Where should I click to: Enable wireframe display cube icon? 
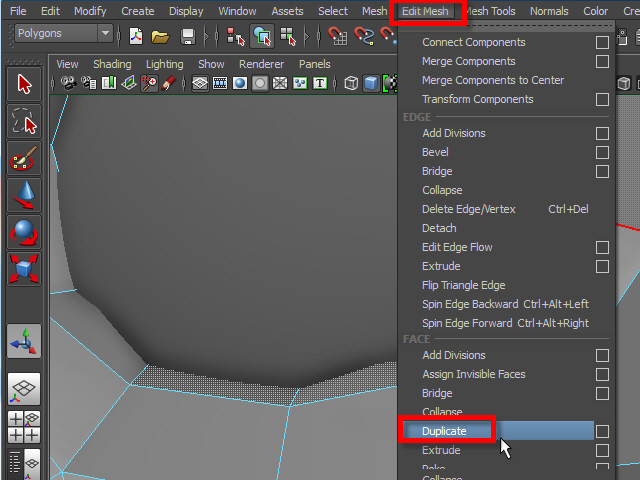(x=351, y=83)
